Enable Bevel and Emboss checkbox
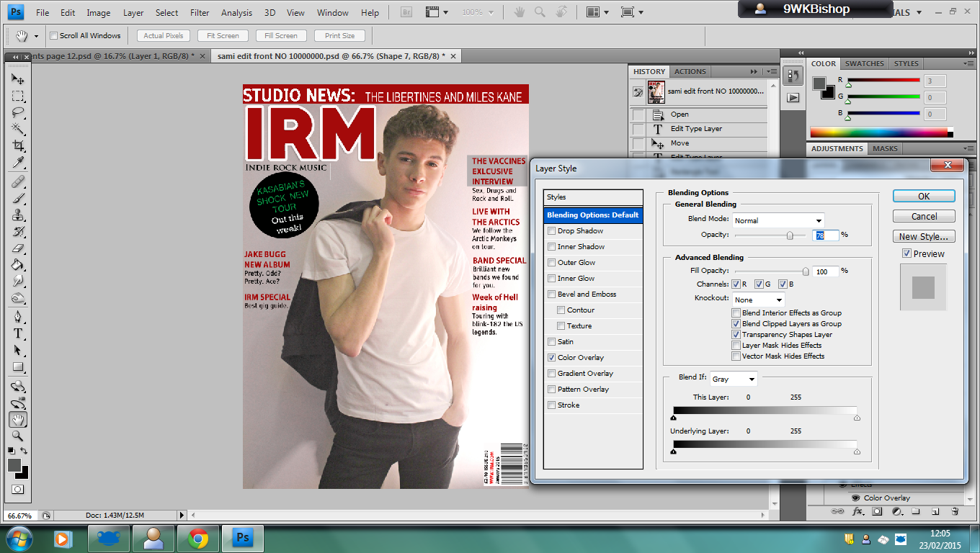Screen dimensions: 980x553 (x=552, y=295)
